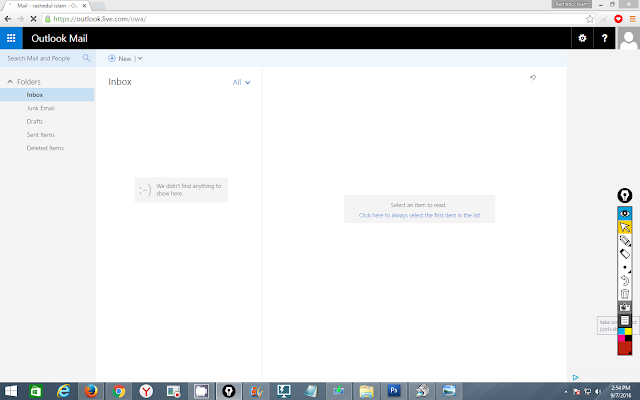Viewport: 640px width, 400px height.
Task: Click the network tray icon
Action: [x=587, y=391]
